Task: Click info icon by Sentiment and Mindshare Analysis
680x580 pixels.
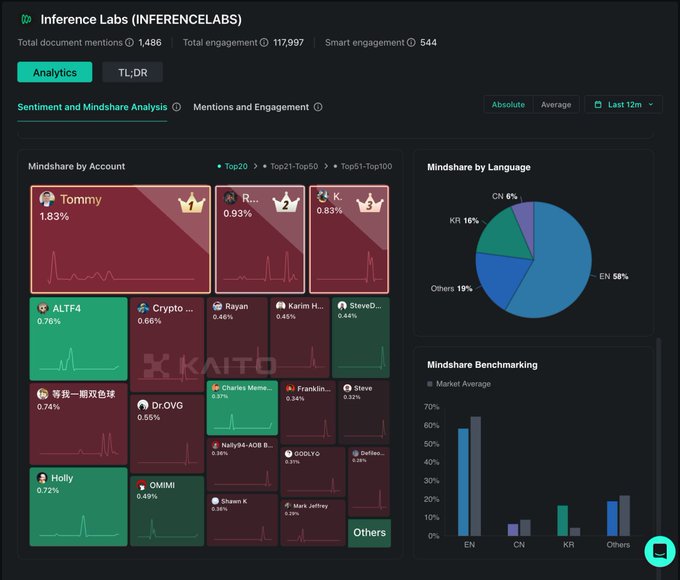Action: pyautogui.click(x=176, y=107)
